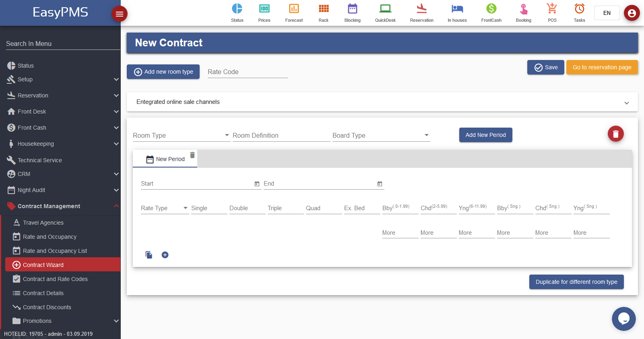644x339 pixels.
Task: Open the Blocking calendar toolbar icon
Action: tap(353, 8)
